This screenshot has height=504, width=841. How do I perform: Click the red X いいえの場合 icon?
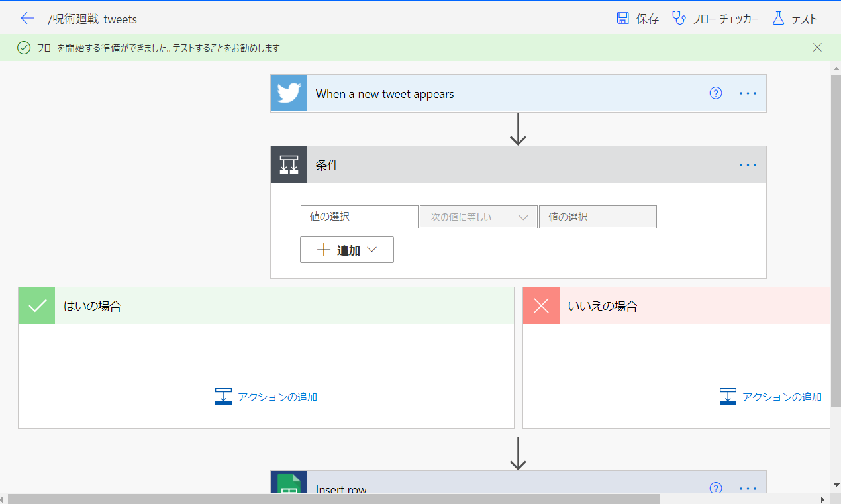(541, 306)
